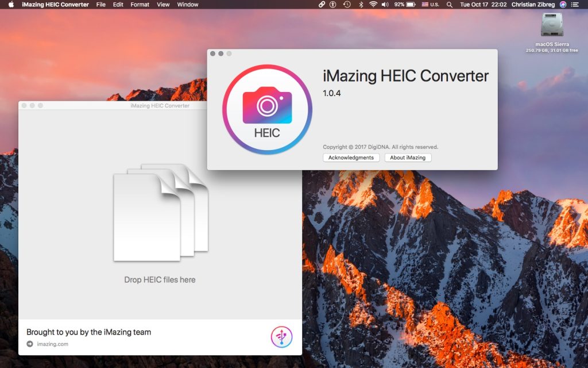Open the Window menu
Image resolution: width=588 pixels, height=368 pixels.
point(187,5)
